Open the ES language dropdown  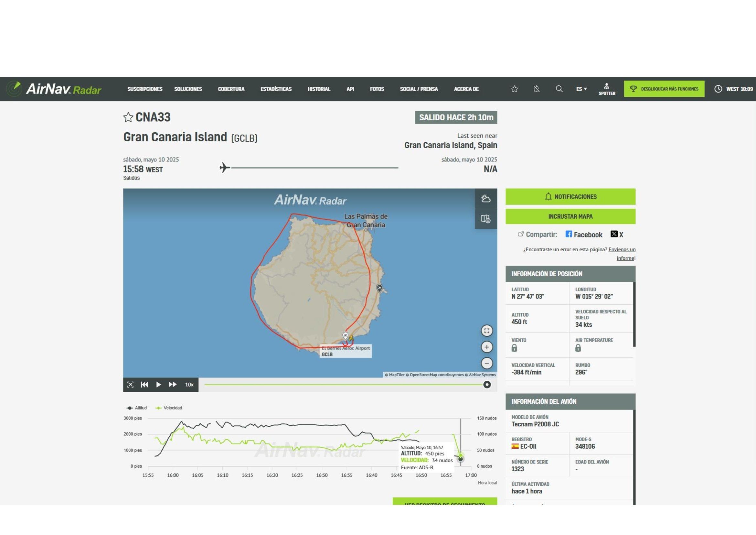pos(581,89)
